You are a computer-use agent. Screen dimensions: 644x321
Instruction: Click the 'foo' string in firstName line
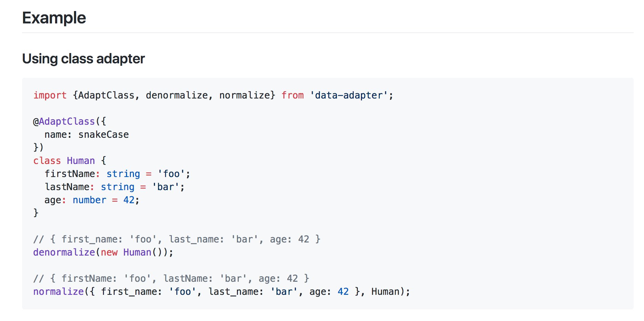point(171,174)
